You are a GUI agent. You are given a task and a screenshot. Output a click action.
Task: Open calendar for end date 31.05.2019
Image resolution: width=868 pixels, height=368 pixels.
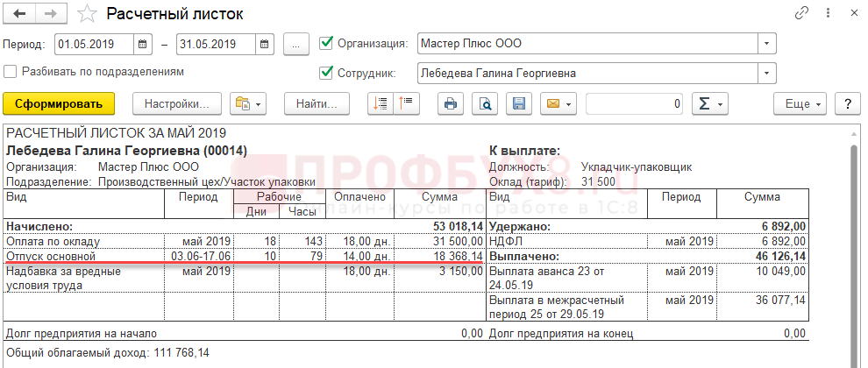(265, 45)
